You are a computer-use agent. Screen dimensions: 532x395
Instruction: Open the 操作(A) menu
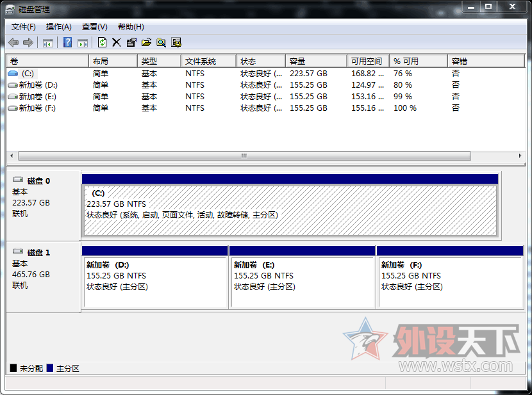[x=59, y=27]
